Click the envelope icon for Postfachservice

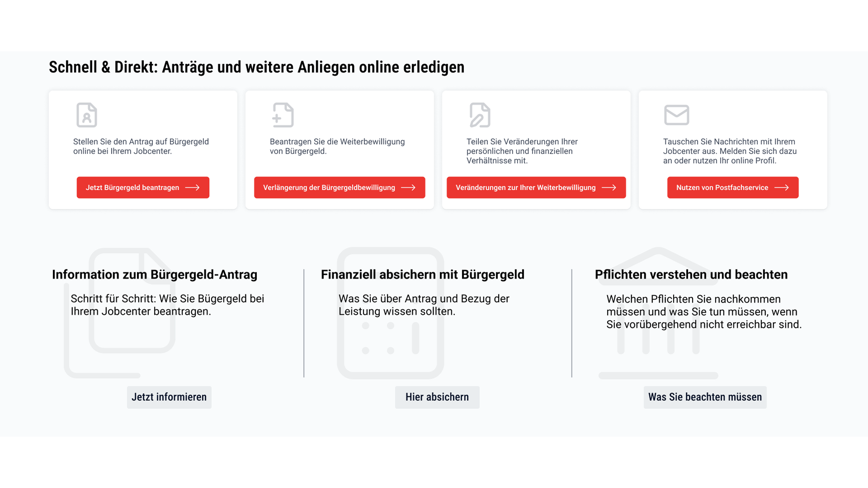676,115
